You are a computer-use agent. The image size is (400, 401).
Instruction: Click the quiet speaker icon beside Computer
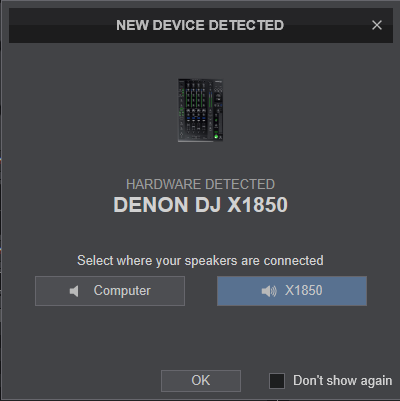click(74, 291)
